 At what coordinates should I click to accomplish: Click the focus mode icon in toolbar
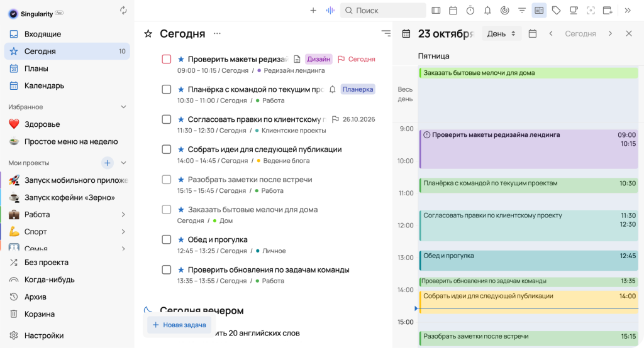[x=591, y=10]
